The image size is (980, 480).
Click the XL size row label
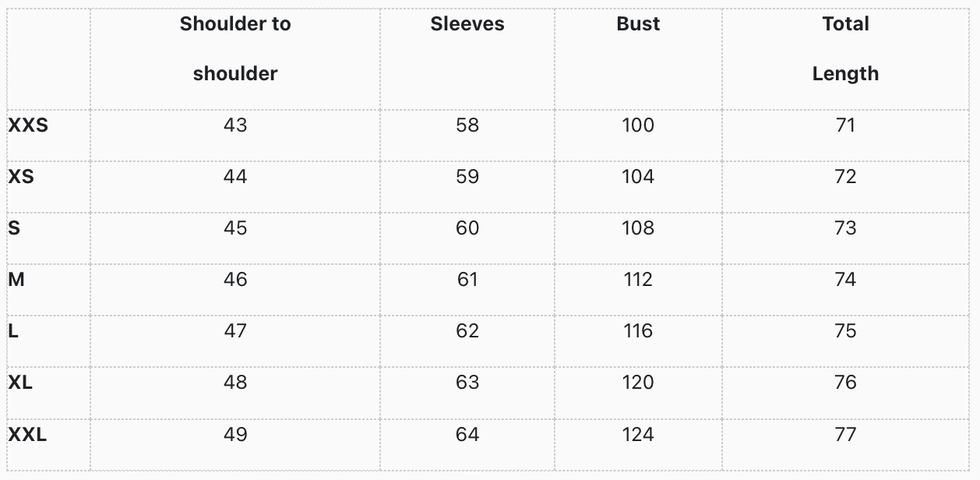coord(21,383)
